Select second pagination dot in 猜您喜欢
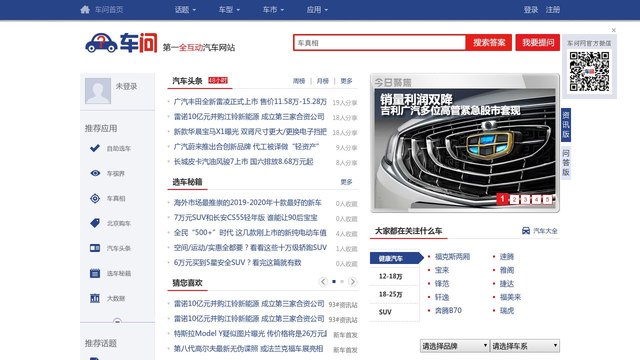 (342, 282)
